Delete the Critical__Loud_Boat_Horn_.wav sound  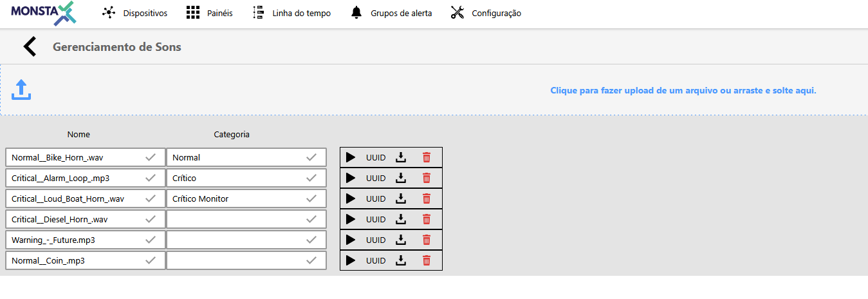[x=426, y=198]
